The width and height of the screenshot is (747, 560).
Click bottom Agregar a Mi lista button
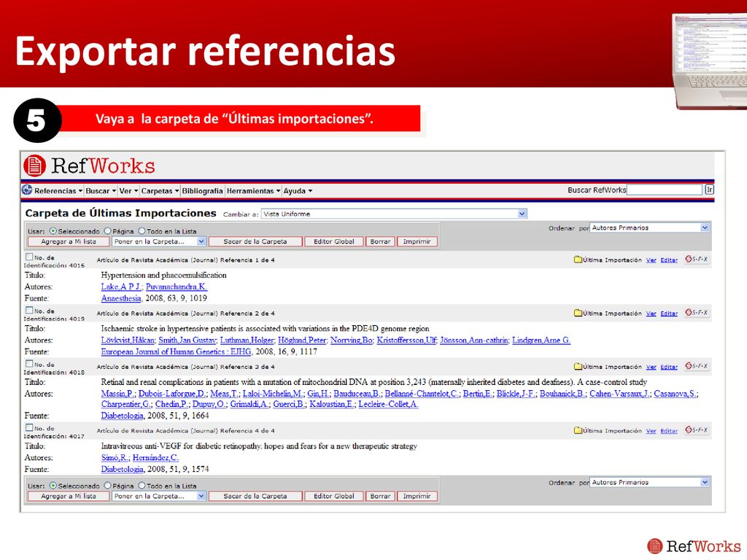[x=69, y=496]
